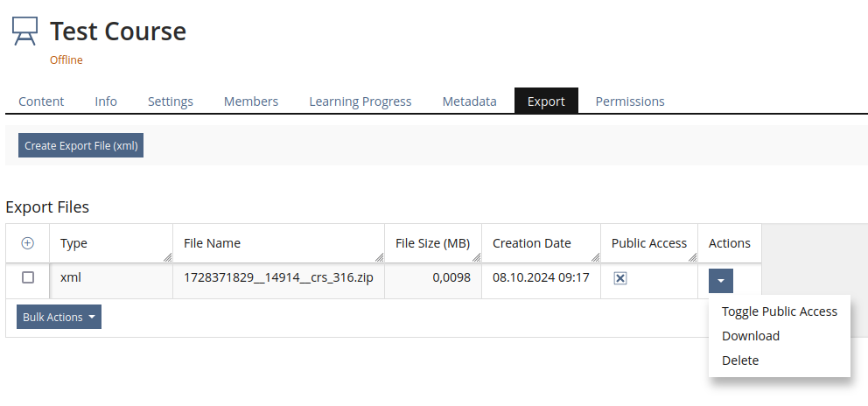View the Learning Progress tab
This screenshot has height=406, width=868.
[360, 101]
